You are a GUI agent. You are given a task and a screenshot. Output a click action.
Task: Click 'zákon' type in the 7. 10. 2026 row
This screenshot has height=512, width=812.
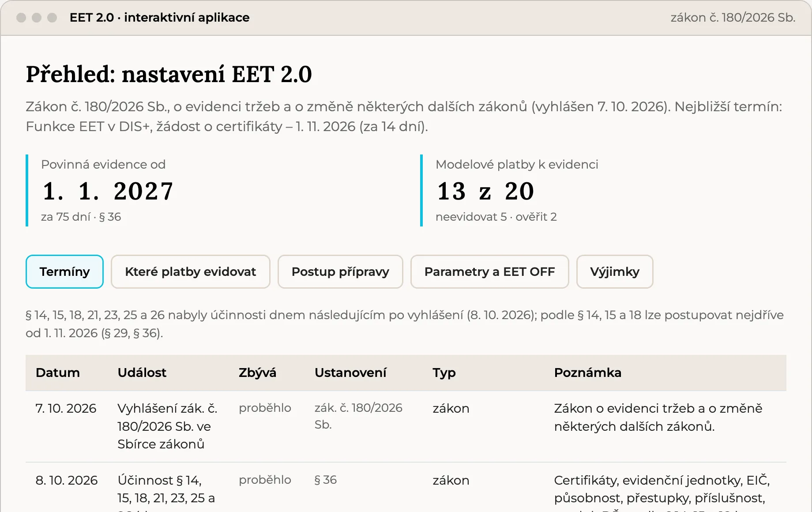451,408
